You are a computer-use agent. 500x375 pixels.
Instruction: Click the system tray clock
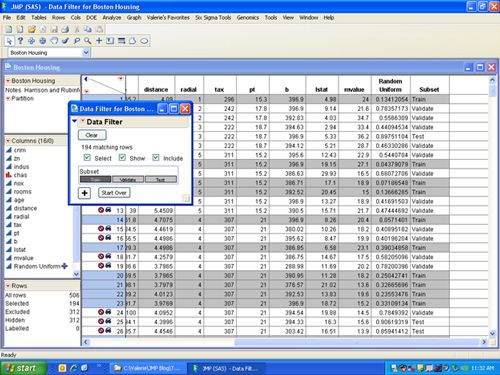[482, 368]
